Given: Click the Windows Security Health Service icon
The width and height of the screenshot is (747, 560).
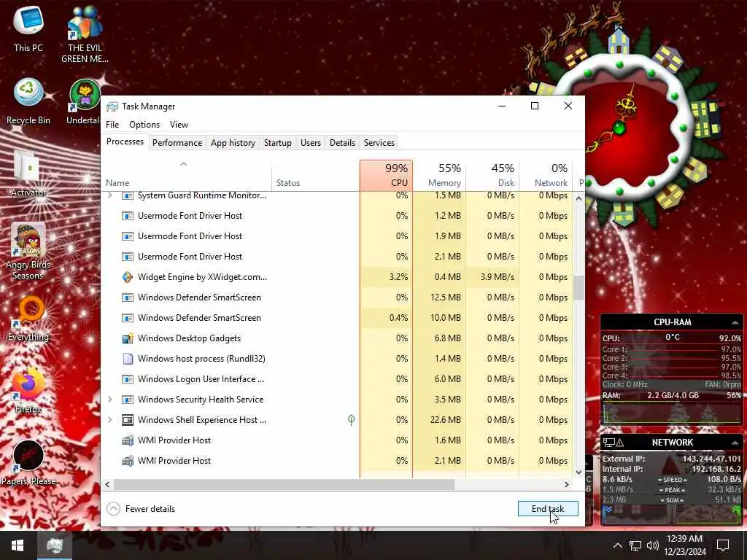Looking at the screenshot, I should pyautogui.click(x=127, y=399).
